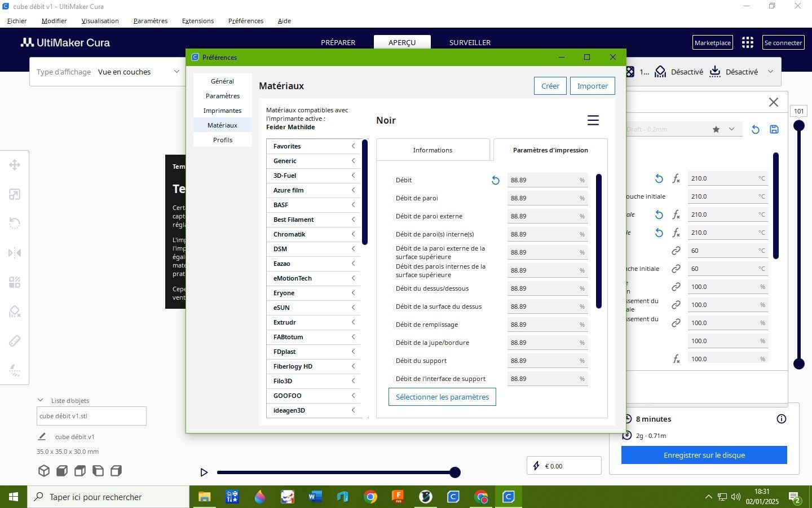Select the Mirror tool in left toolbar
The width and height of the screenshot is (812, 508).
(15, 253)
